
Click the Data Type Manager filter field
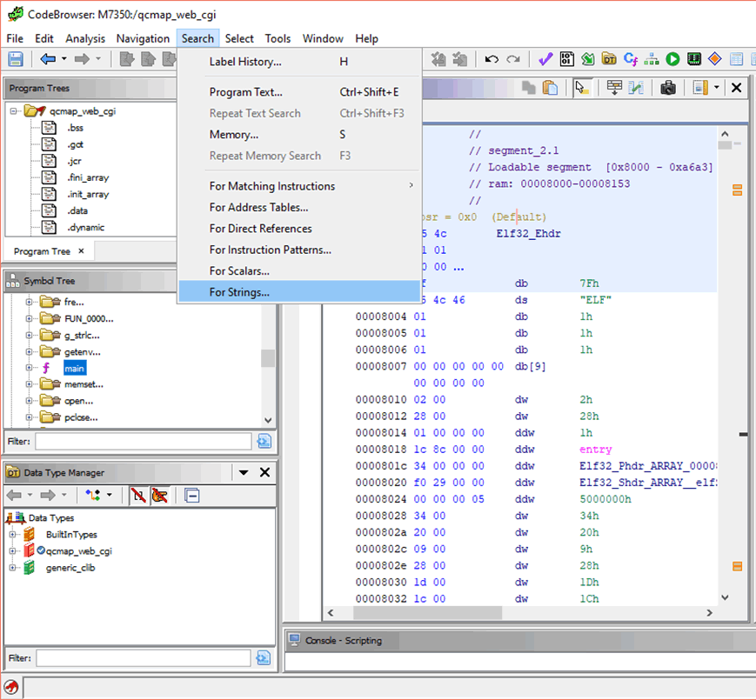pos(144,658)
